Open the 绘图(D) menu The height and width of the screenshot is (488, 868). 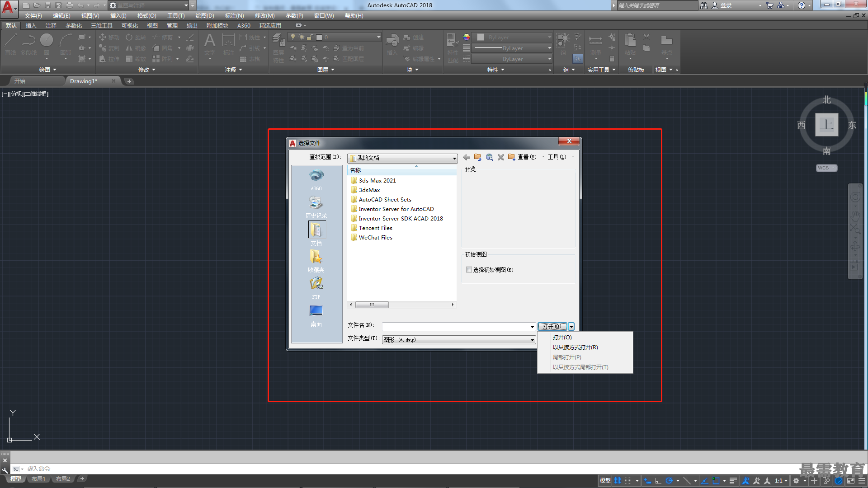click(205, 16)
